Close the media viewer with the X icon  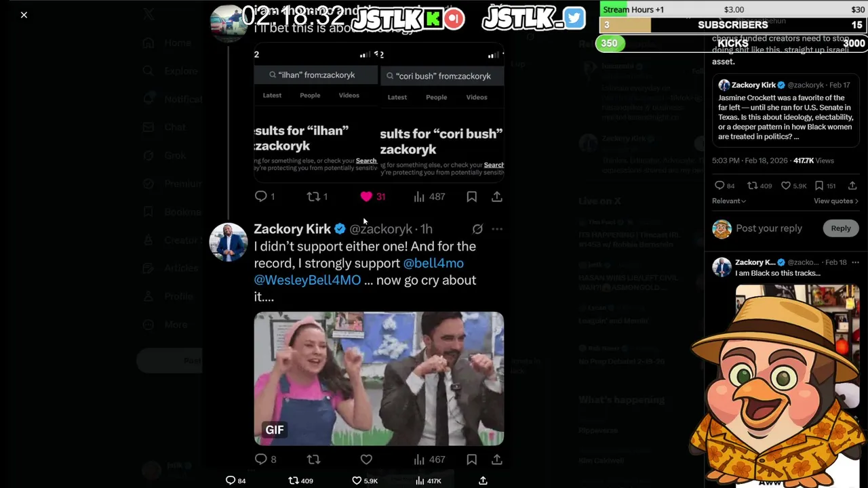(x=24, y=14)
